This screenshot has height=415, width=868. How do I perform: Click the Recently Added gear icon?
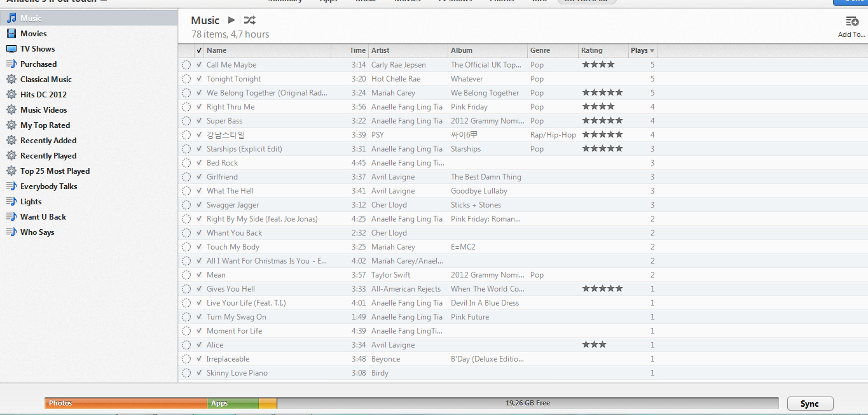11,141
